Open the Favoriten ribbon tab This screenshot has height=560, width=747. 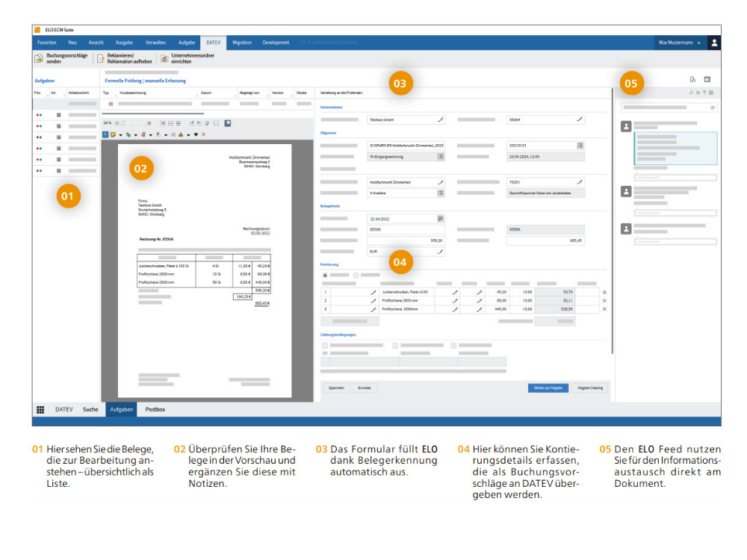pyautogui.click(x=46, y=43)
